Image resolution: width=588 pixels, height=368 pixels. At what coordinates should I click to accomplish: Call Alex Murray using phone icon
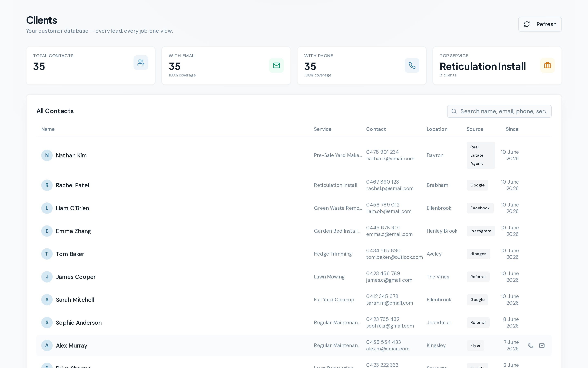point(530,345)
